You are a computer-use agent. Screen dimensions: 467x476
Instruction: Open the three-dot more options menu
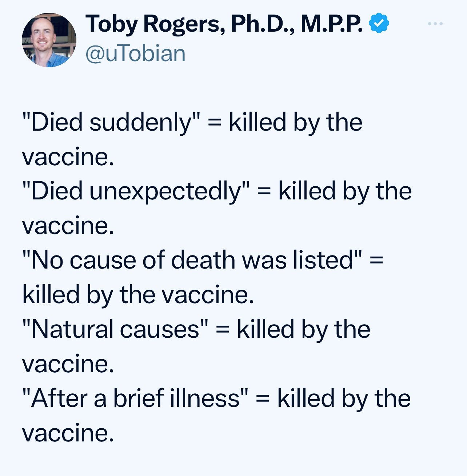click(x=435, y=24)
